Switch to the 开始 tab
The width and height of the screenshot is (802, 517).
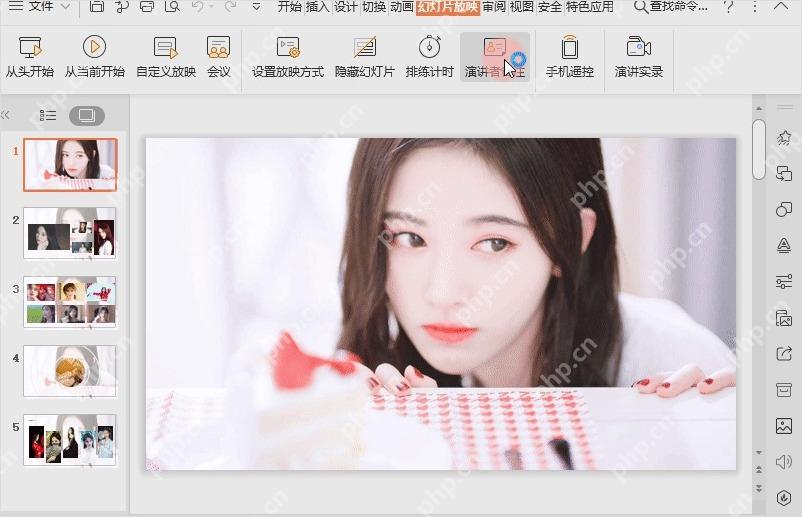(x=289, y=7)
